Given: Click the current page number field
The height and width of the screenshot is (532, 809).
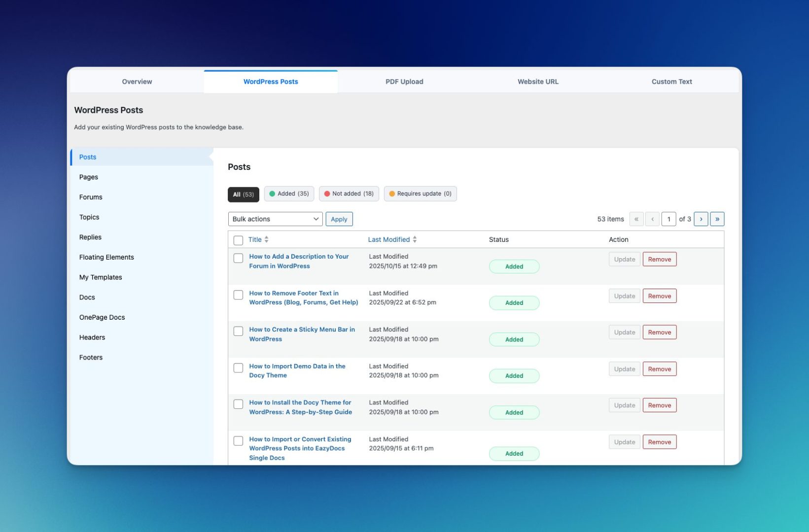Looking at the screenshot, I should [x=668, y=219].
